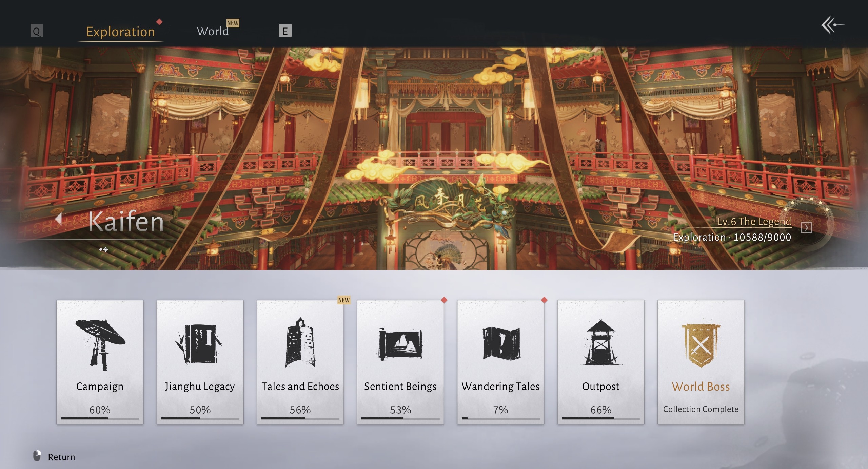Go to previous region left of Kaifen

[x=59, y=219]
